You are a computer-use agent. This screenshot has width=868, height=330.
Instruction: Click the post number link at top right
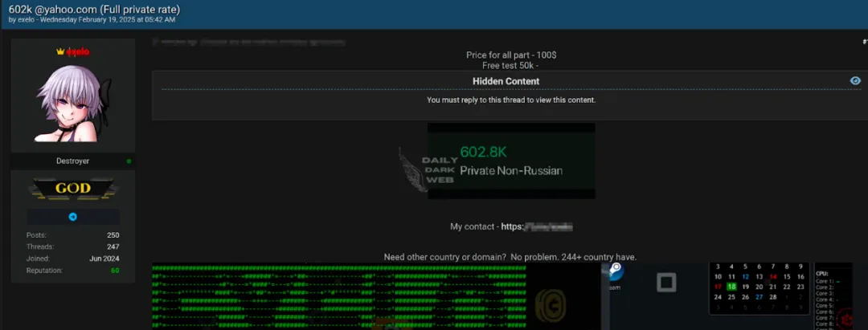pyautogui.click(x=864, y=40)
